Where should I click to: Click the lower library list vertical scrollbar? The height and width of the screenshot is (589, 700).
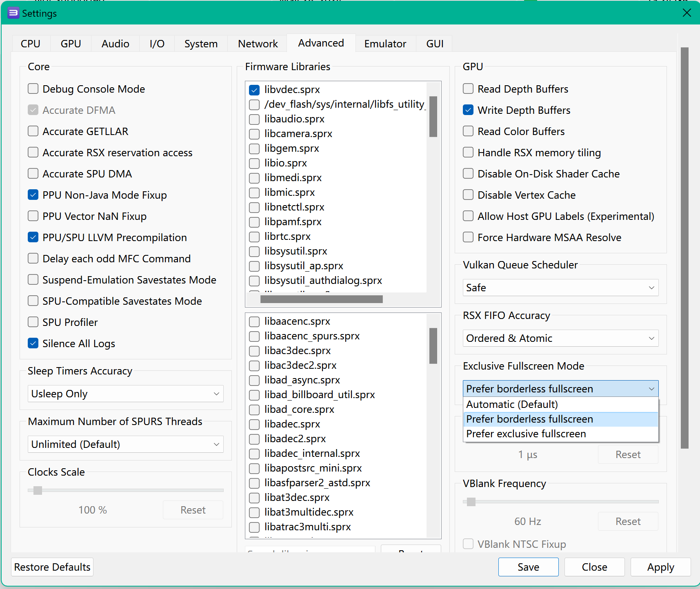click(433, 346)
